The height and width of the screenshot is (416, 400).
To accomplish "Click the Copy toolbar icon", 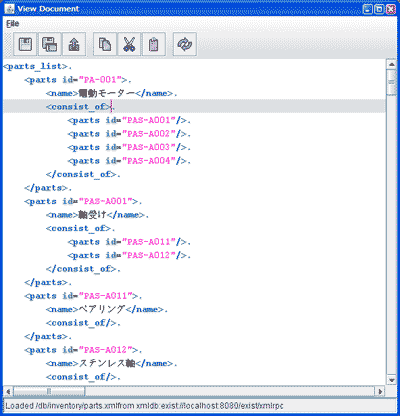I will pyautogui.click(x=105, y=44).
